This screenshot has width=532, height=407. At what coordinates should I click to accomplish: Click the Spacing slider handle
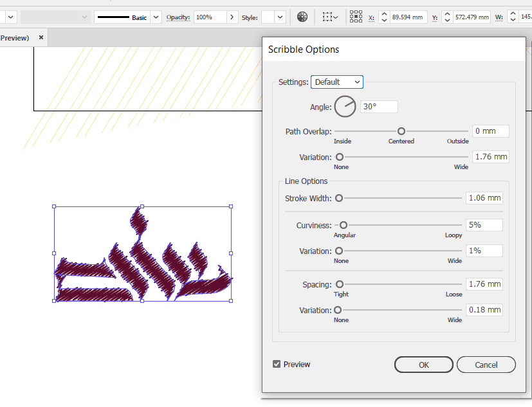[x=340, y=284]
